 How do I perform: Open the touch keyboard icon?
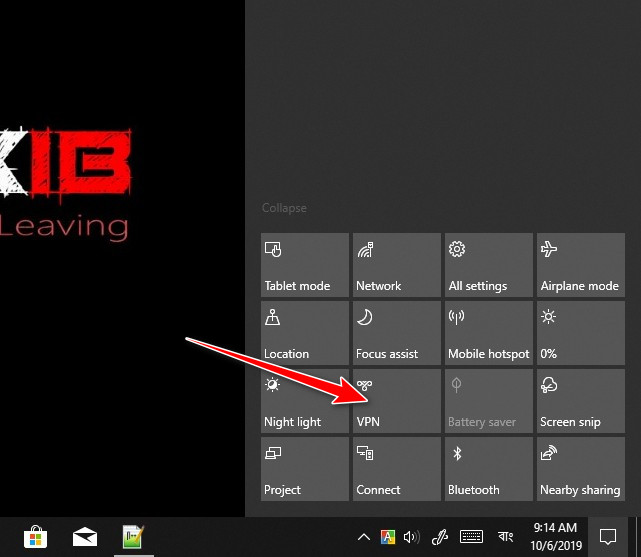471,537
